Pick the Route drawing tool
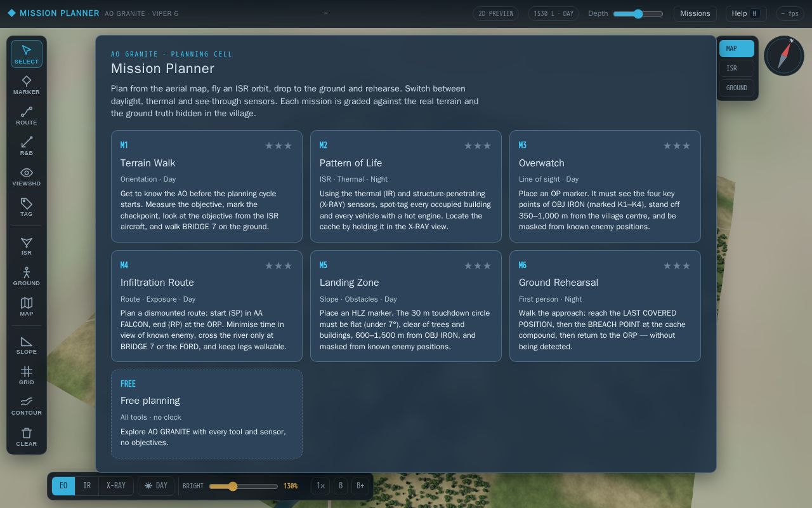This screenshot has height=508, width=812. 27,115
